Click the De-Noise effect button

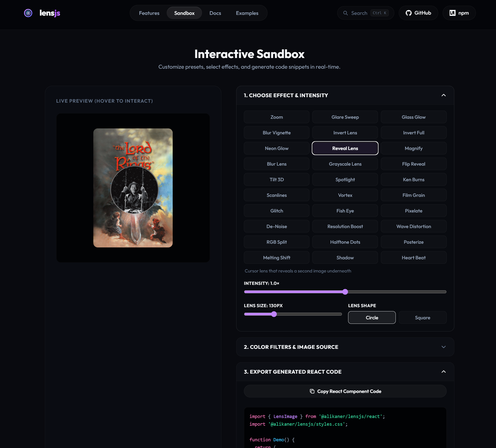(x=277, y=226)
